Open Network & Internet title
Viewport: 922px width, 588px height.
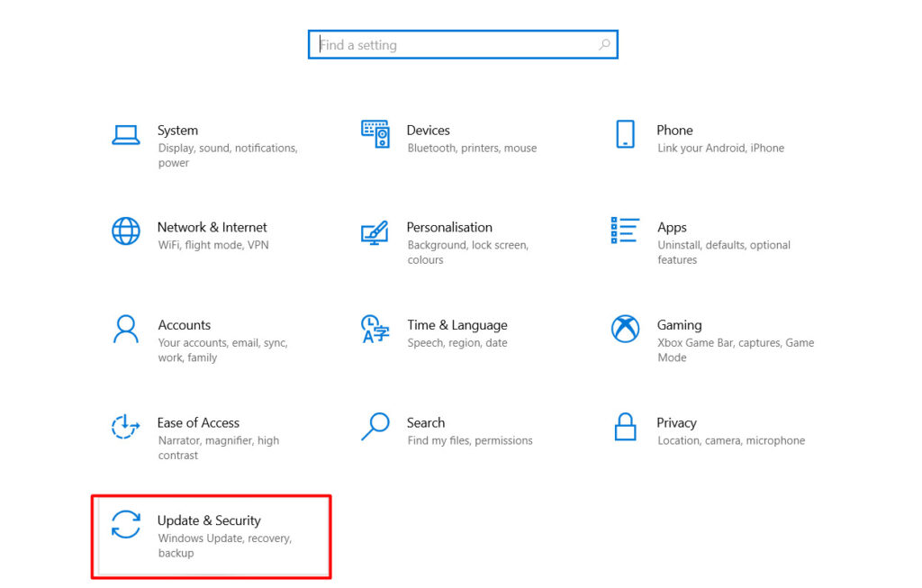[212, 228]
